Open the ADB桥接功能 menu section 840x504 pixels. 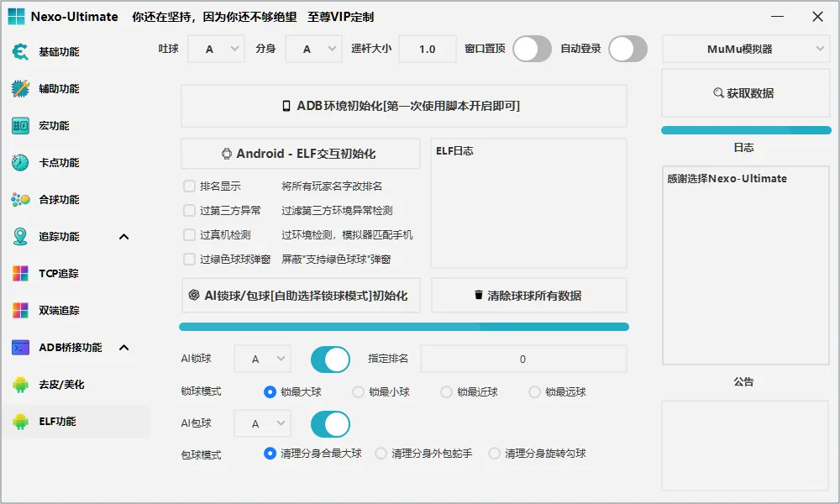point(18,347)
